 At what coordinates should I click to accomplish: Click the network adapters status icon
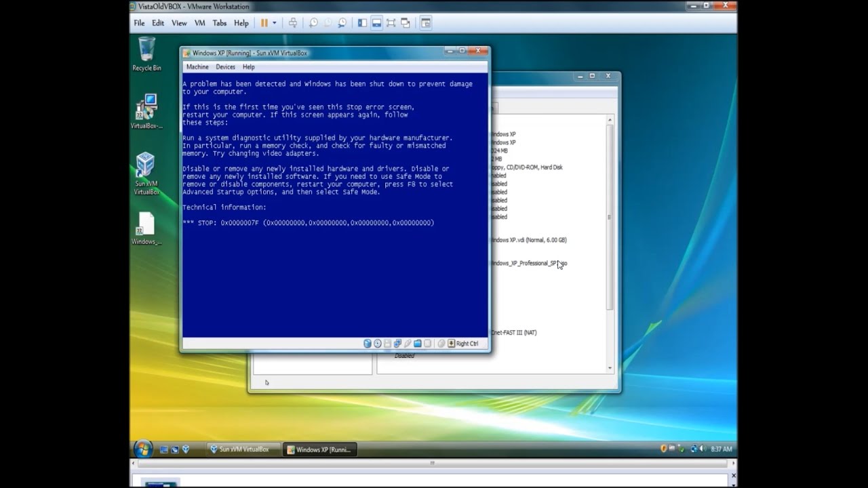397,344
